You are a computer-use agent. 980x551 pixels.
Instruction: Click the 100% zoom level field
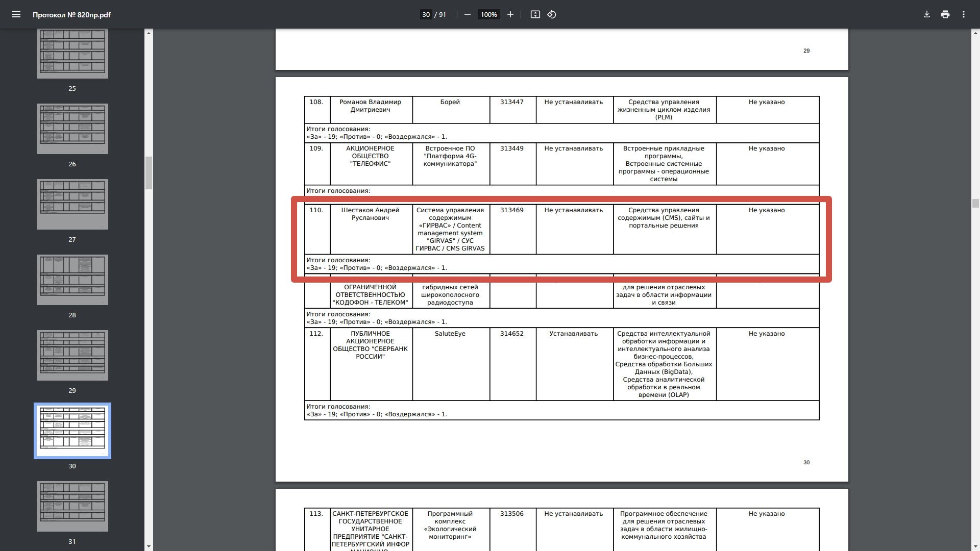click(x=488, y=15)
